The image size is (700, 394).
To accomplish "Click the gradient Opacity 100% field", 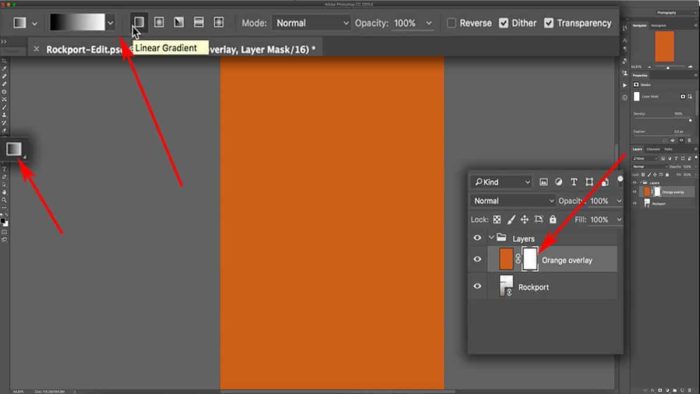I will (x=405, y=23).
